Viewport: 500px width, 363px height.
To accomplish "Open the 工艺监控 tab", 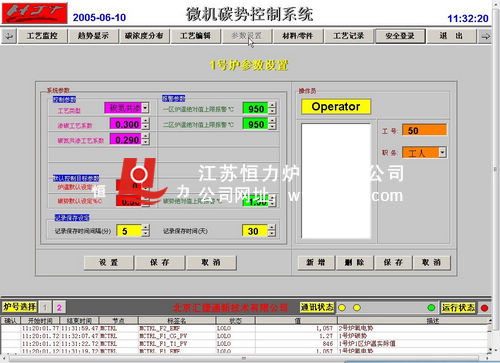I will point(42,36).
